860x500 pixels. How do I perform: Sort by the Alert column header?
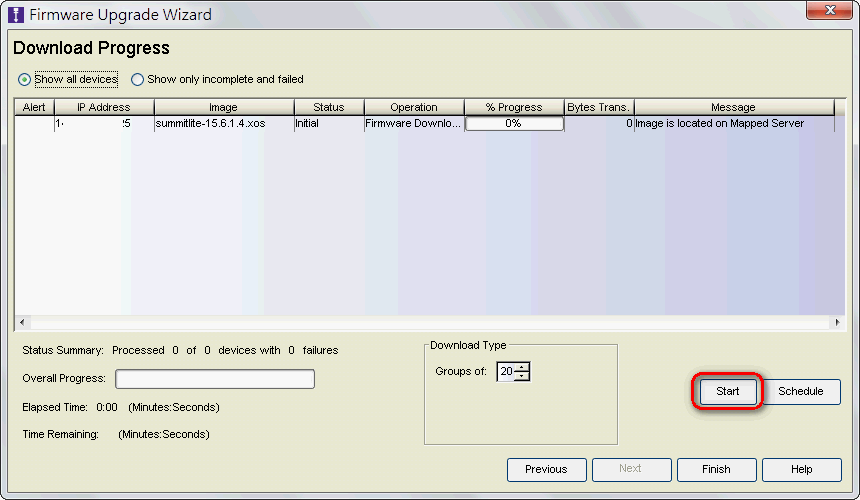(34, 107)
